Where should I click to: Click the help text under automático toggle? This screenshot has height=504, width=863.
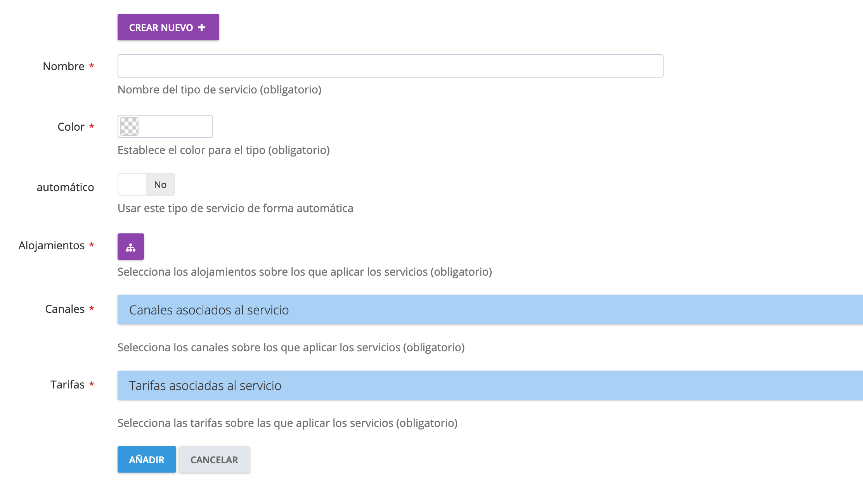tap(235, 208)
